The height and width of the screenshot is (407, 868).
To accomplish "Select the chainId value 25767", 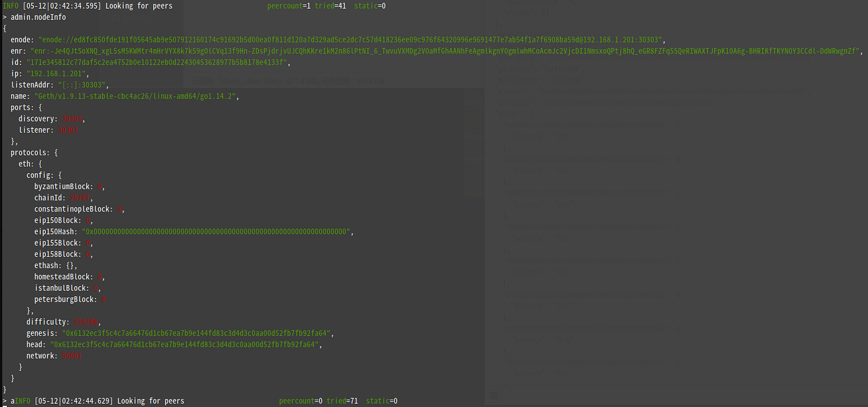I will tap(81, 198).
